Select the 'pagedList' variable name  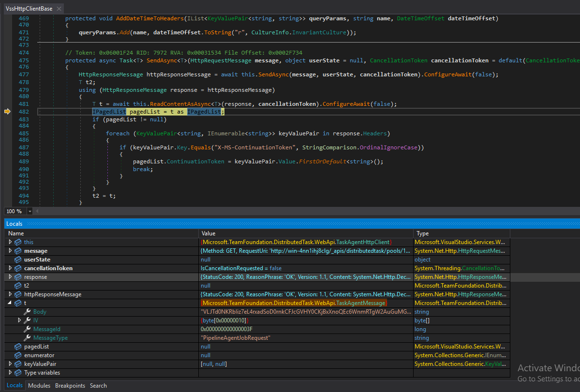pyautogui.click(x=36, y=347)
